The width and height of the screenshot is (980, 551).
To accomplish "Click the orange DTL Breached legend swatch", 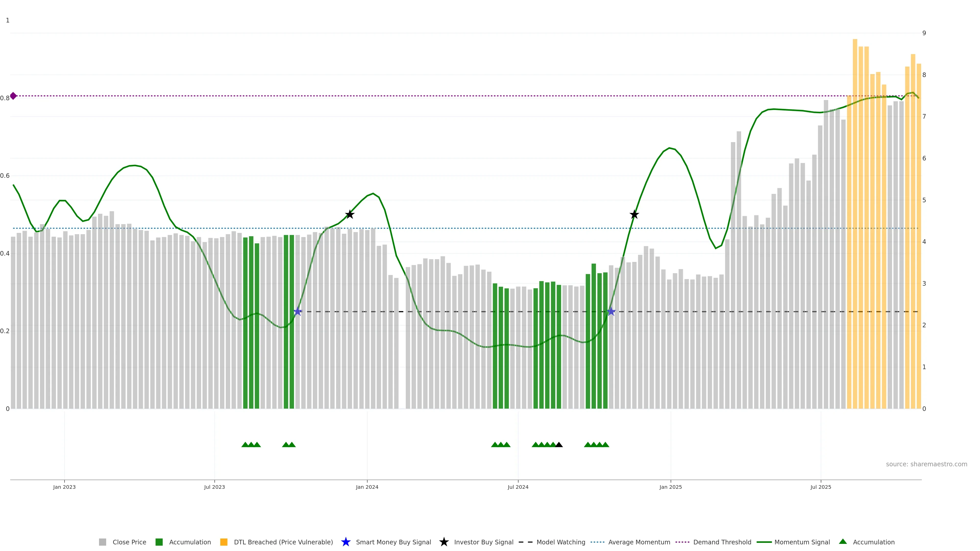I will 224,542.
